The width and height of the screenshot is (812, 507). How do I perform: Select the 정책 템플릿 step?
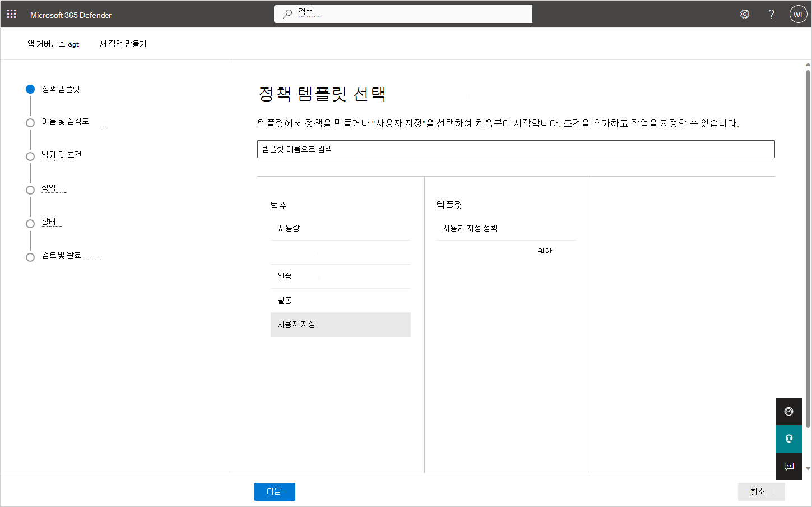(53, 89)
